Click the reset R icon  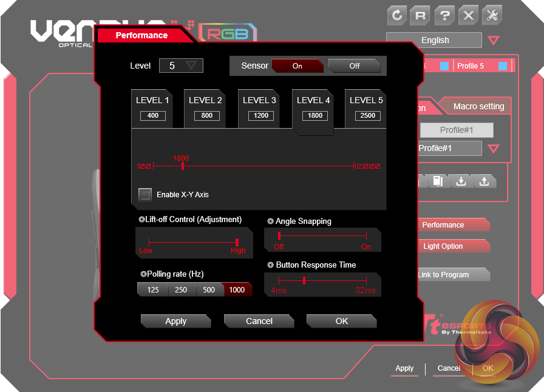pyautogui.click(x=421, y=15)
